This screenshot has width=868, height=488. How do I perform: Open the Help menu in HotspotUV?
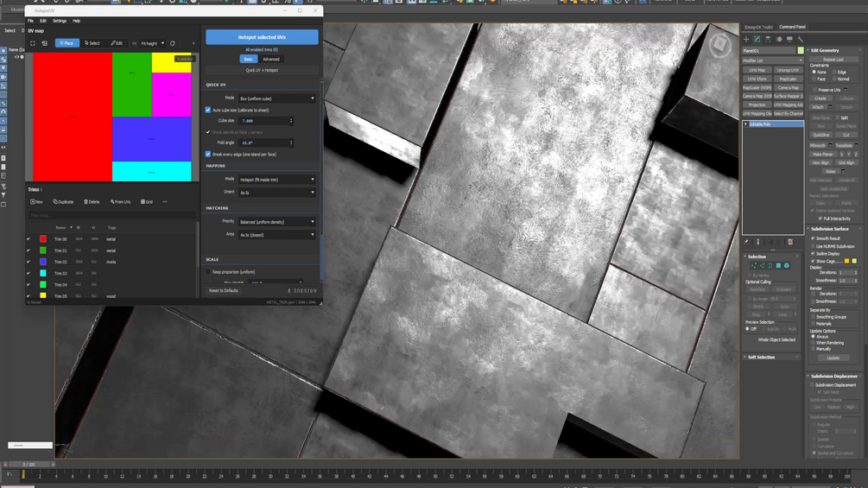click(x=76, y=21)
